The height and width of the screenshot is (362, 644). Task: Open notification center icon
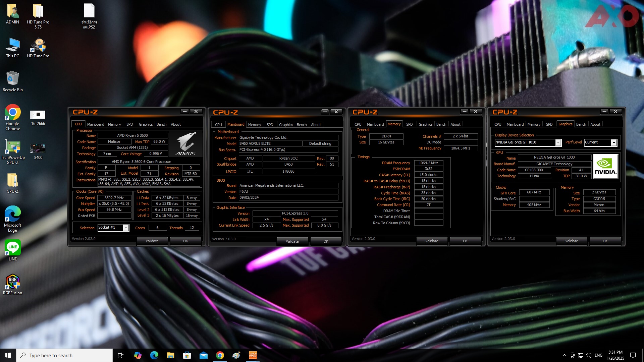633,355
